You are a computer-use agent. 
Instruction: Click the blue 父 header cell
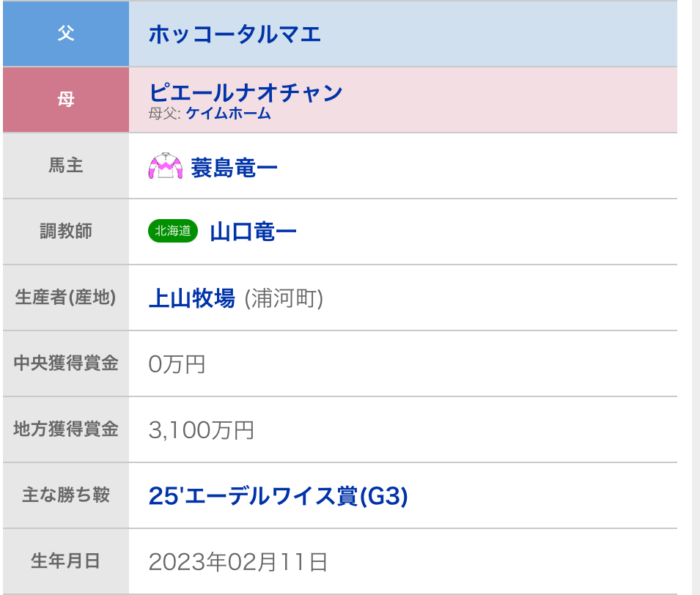pos(66,34)
